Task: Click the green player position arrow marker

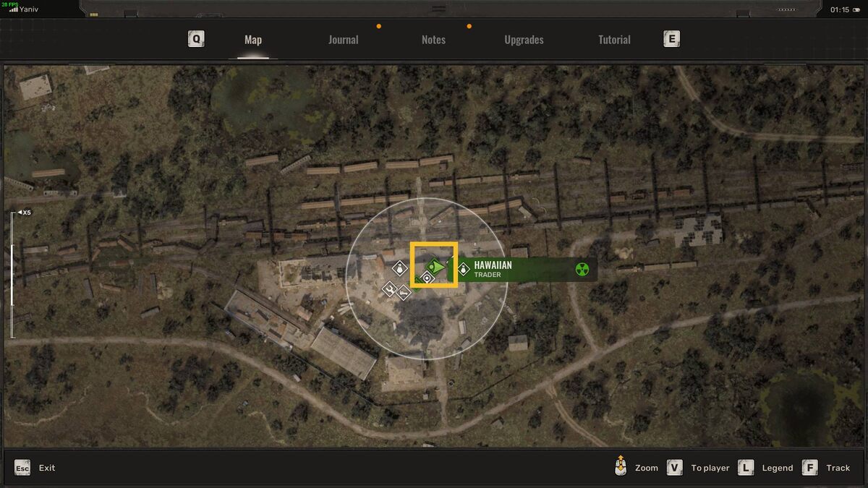Action: (436, 266)
